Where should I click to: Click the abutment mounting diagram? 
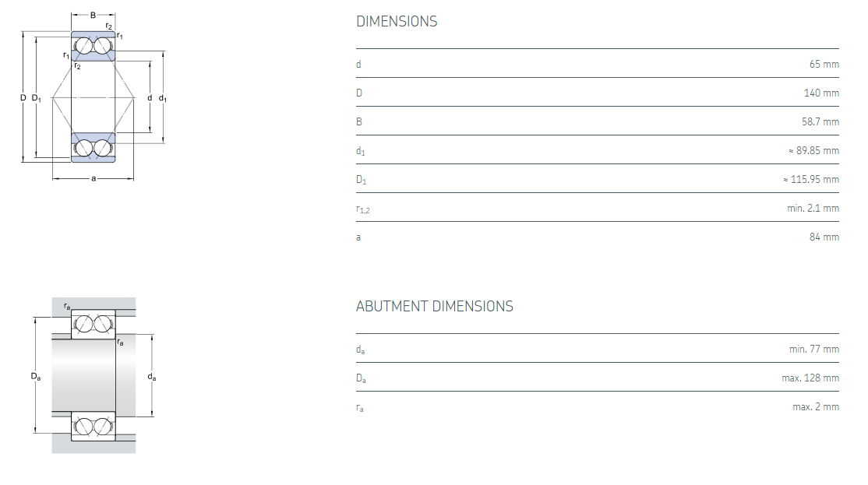coord(94,375)
